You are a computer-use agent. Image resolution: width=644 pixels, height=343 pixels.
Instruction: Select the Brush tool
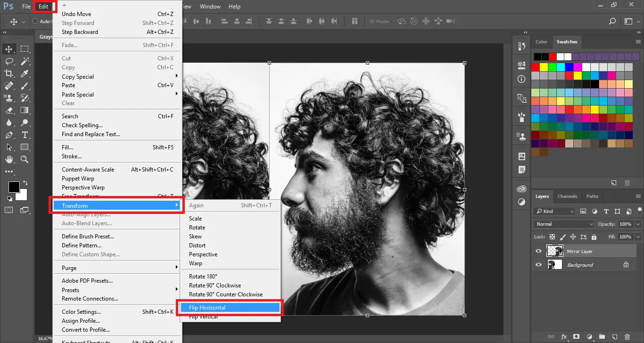[25, 86]
